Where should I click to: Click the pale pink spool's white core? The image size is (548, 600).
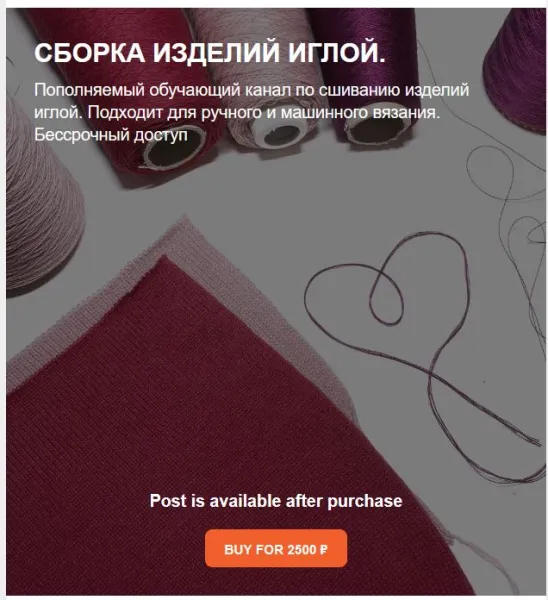[282, 135]
